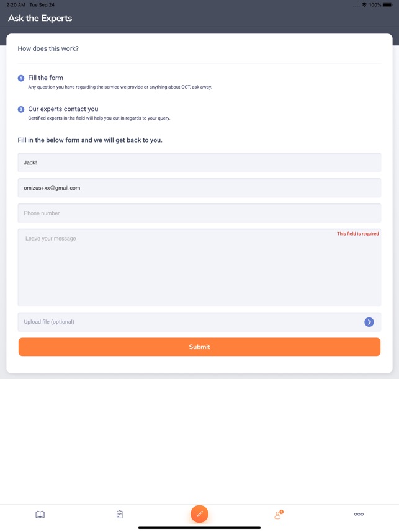Tap the orange pencil compose button
The height and width of the screenshot is (532, 399).
[199, 514]
